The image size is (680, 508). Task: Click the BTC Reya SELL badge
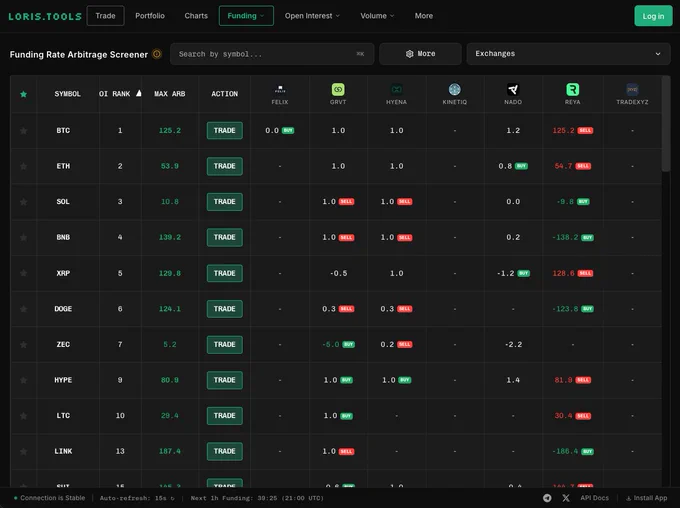click(x=585, y=131)
